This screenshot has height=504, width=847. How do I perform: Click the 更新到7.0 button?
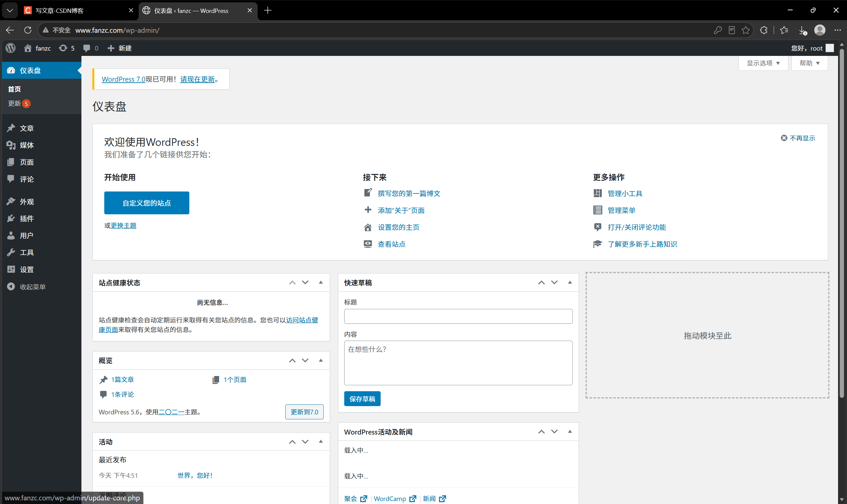coord(304,412)
